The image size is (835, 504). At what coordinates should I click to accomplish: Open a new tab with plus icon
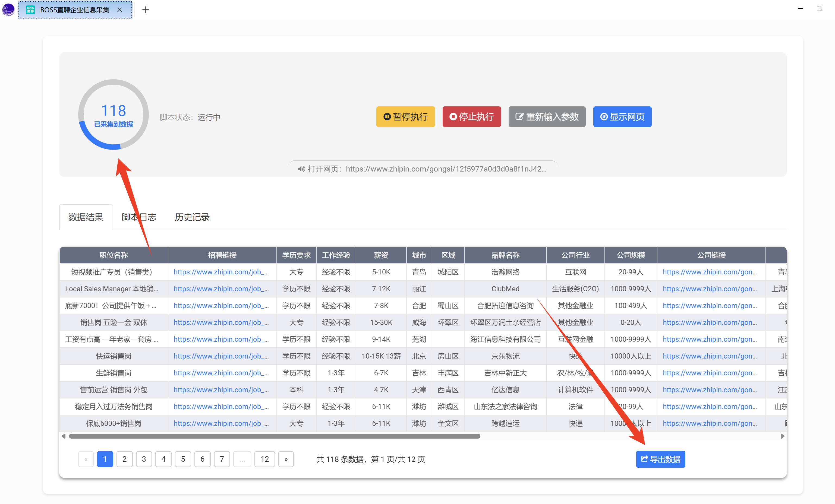(x=146, y=10)
